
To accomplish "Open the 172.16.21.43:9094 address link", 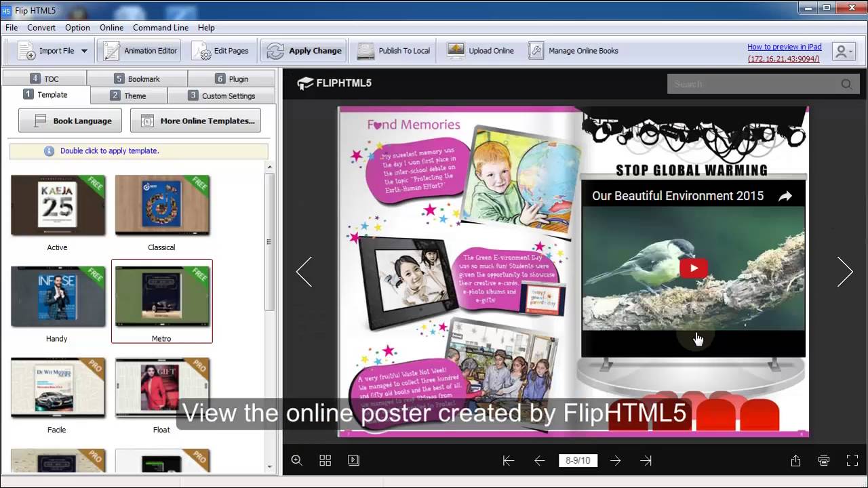I will pyautogui.click(x=784, y=59).
